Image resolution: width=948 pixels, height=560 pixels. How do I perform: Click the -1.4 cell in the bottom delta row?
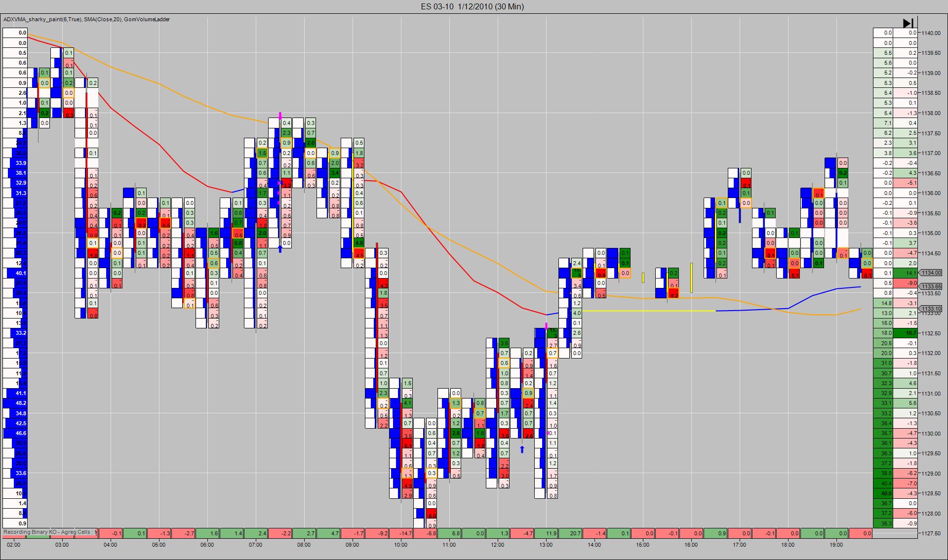pyautogui.click(x=594, y=533)
